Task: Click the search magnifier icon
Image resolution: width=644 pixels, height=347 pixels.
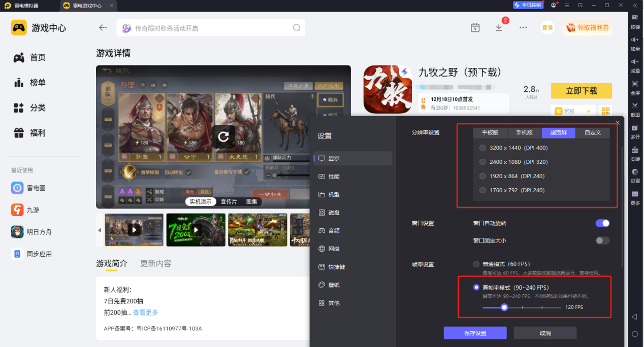Action: click(x=297, y=28)
